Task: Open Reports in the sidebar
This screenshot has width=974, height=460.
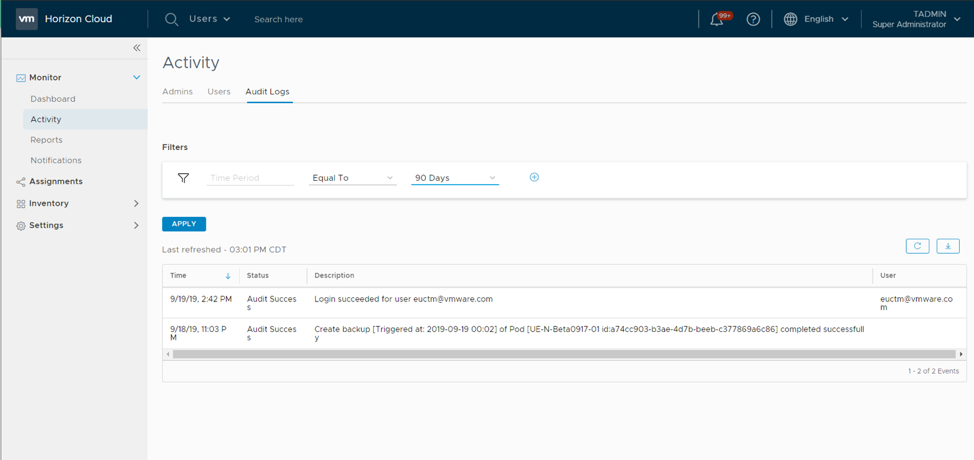Action: click(x=47, y=140)
